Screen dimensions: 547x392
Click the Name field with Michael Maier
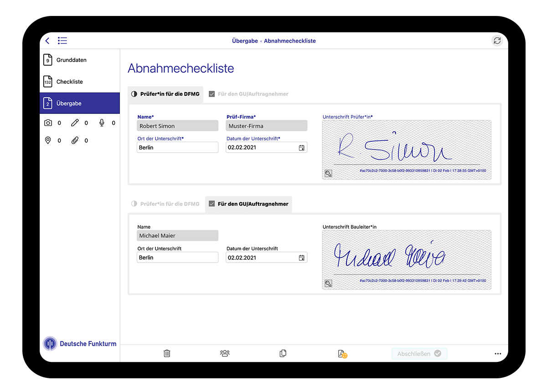pyautogui.click(x=177, y=236)
